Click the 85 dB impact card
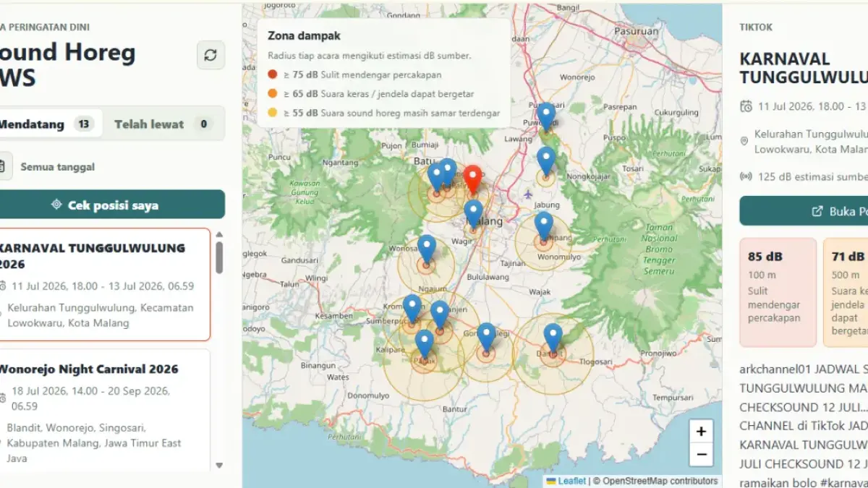 pos(778,293)
